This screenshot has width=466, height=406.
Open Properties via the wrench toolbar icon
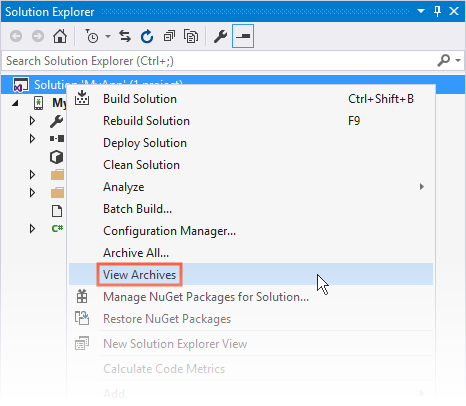pyautogui.click(x=220, y=36)
